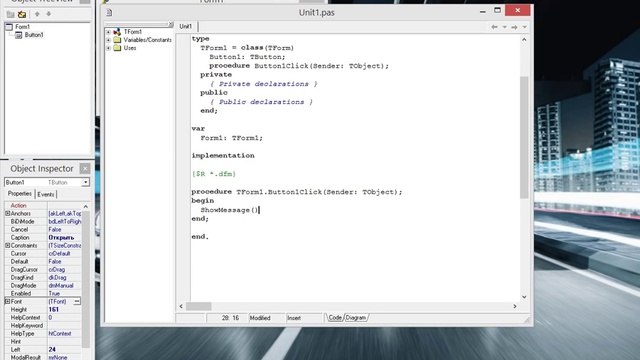Click the Delete item icon in Object TreeView toolbar
The image size is (640, 360).
pyautogui.click(x=22, y=14)
